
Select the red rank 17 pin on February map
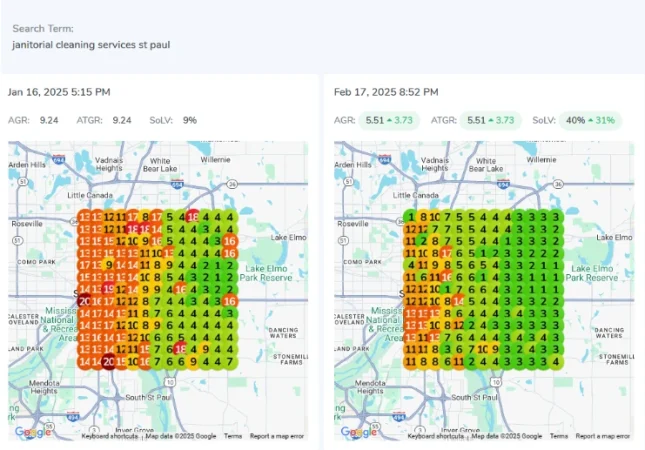pyautogui.click(x=446, y=253)
